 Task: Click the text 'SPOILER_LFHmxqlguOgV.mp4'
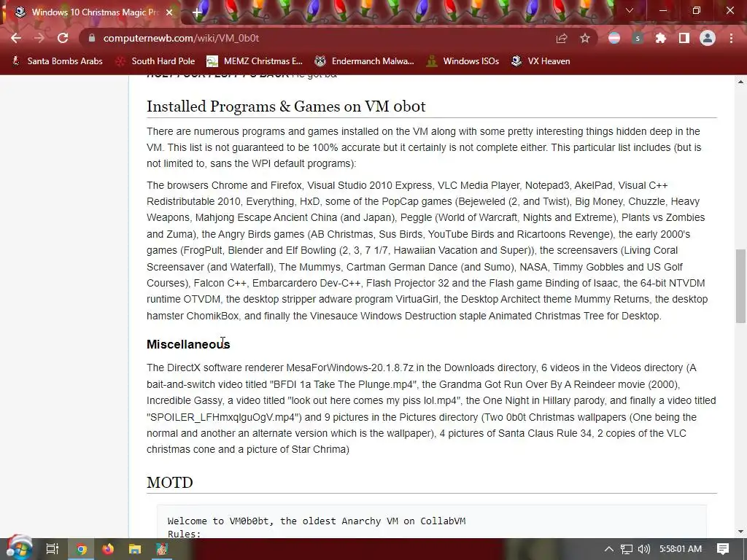click(x=223, y=417)
